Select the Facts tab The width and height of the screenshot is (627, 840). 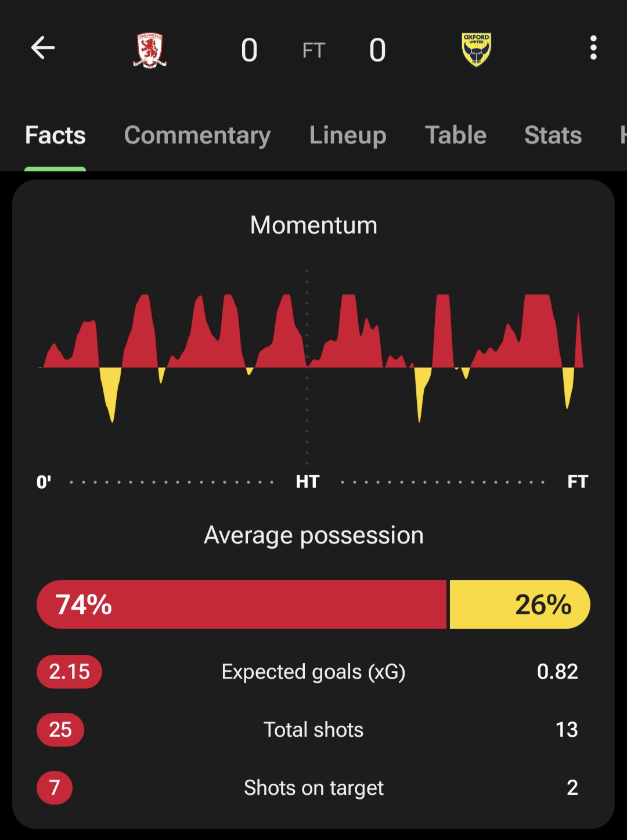[x=55, y=136]
